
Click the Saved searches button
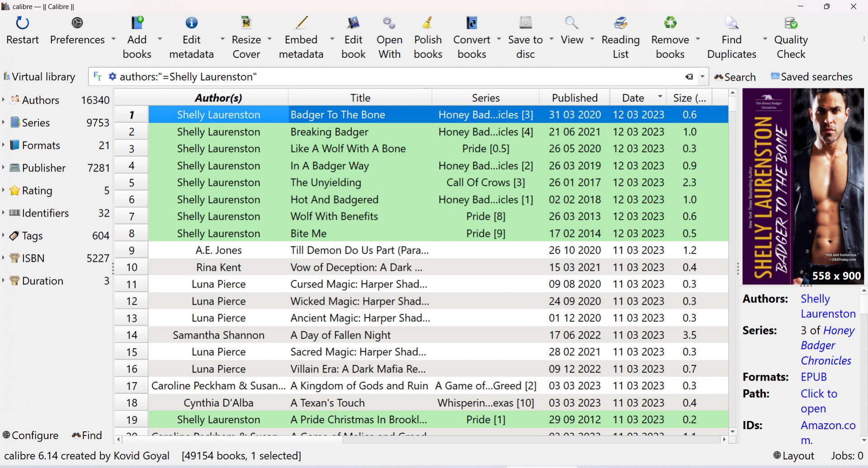tap(811, 77)
